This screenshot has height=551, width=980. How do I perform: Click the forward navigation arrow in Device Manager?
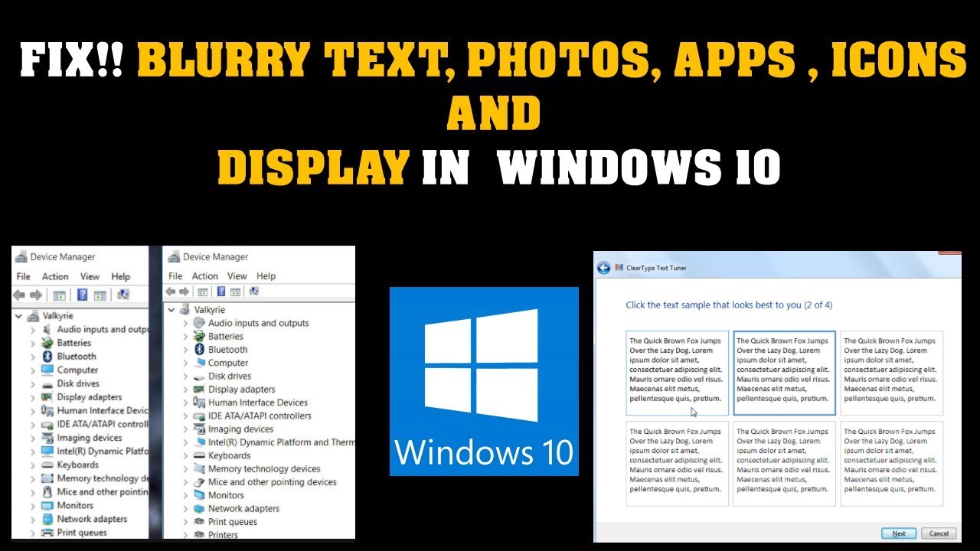click(x=184, y=292)
